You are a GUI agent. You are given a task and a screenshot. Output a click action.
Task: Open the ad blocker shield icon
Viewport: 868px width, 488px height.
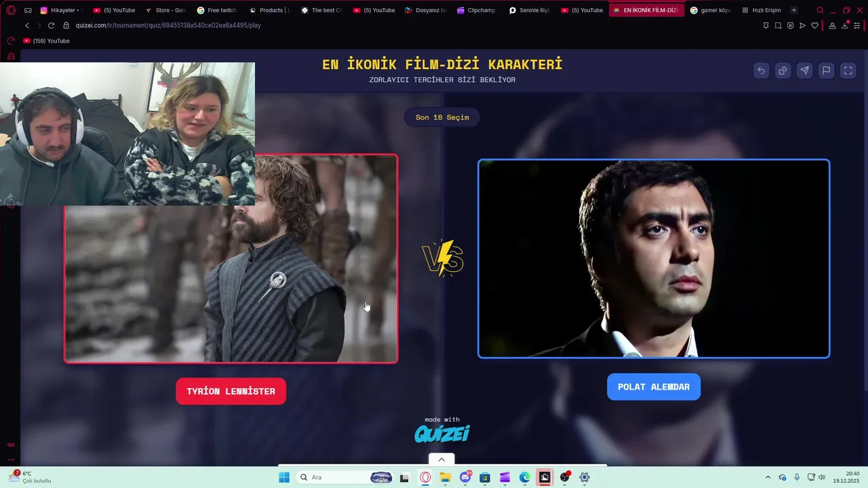click(790, 25)
